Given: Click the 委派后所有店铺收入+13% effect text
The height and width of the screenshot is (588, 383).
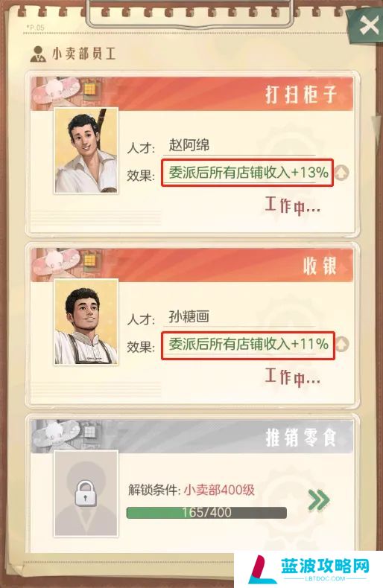Looking at the screenshot, I should pyautogui.click(x=248, y=173).
